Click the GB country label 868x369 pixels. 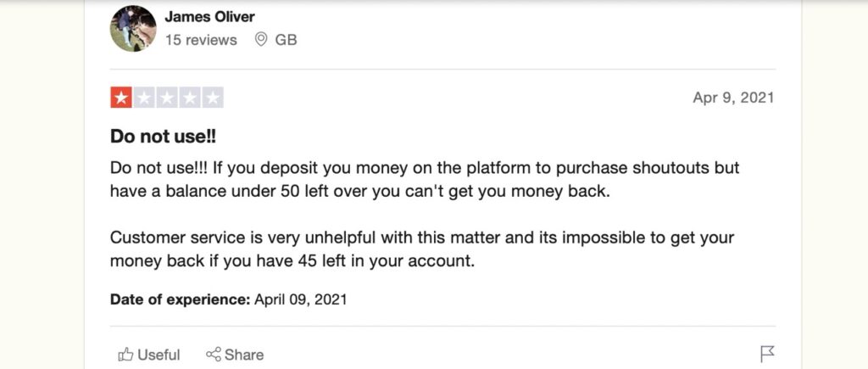tap(286, 40)
